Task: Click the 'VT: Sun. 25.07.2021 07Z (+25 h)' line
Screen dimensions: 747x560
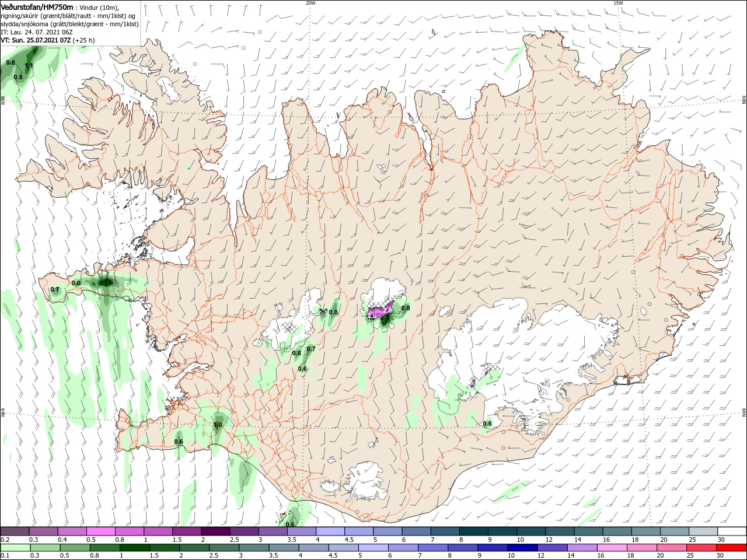Action: click(48, 40)
